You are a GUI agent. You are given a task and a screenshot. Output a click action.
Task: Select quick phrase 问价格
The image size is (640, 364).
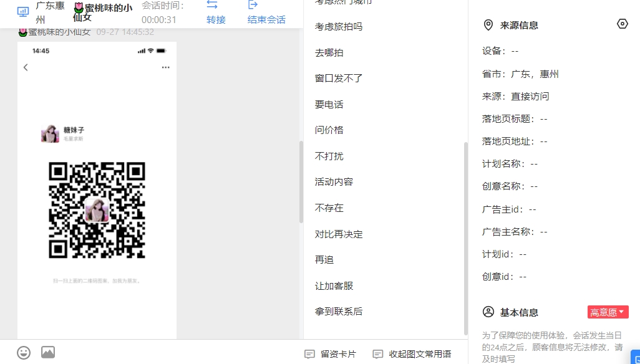tap(329, 130)
